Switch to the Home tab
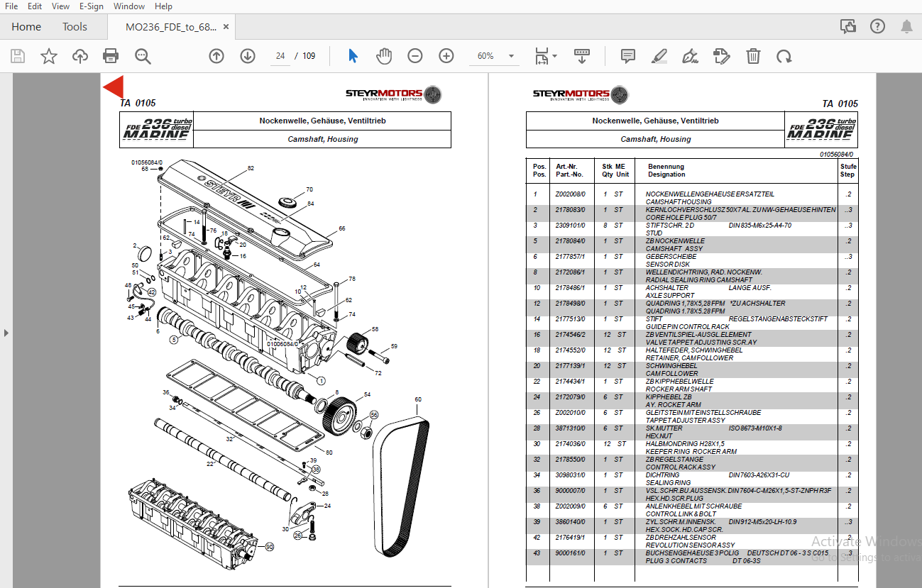This screenshot has height=588, width=922. point(26,27)
